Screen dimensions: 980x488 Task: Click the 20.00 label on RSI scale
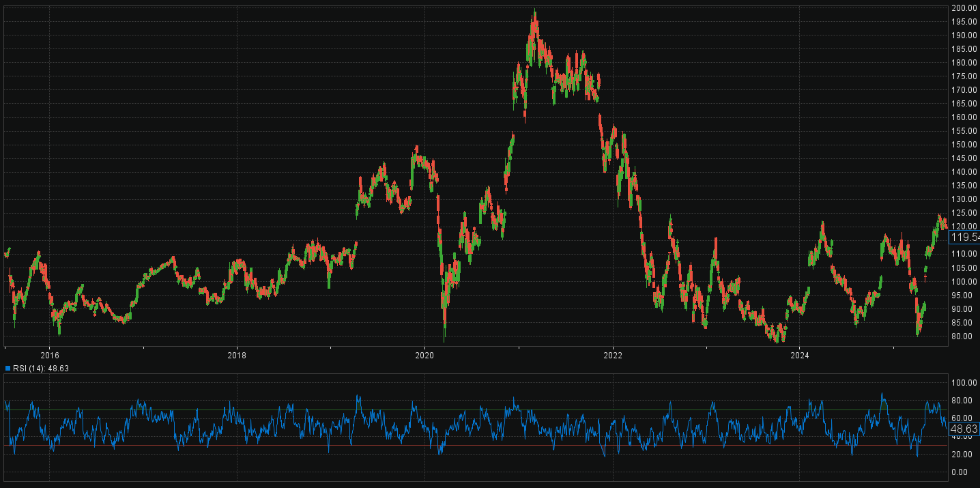tap(962, 455)
